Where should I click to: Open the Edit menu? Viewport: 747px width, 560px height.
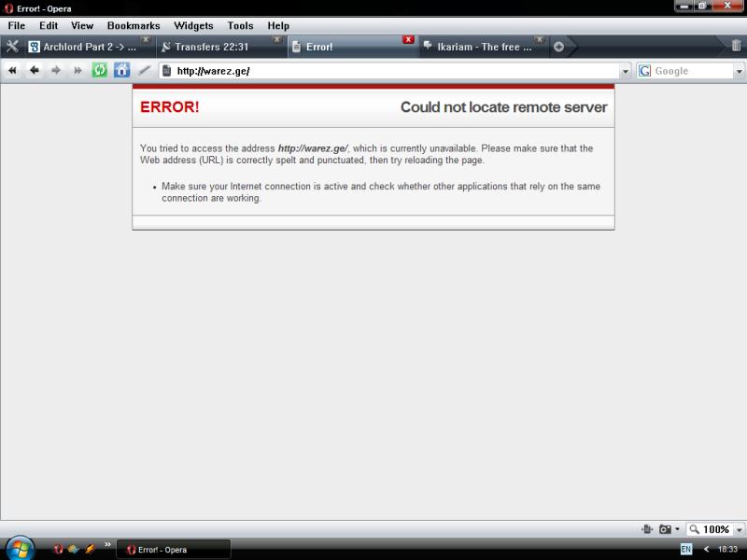coord(49,26)
